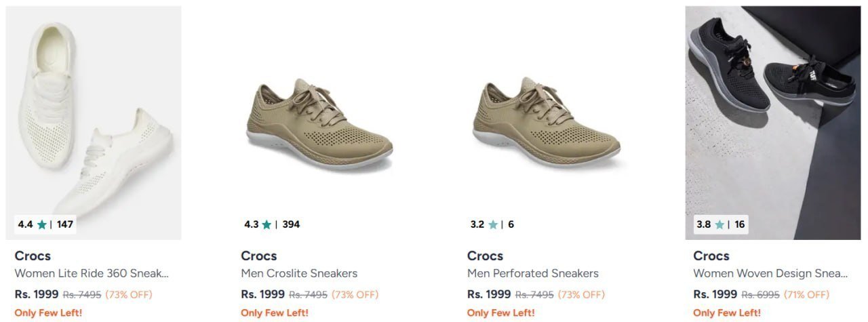The width and height of the screenshot is (868, 322).
Task: Open the khaki Men Croslite sneaker image
Action: point(319,123)
